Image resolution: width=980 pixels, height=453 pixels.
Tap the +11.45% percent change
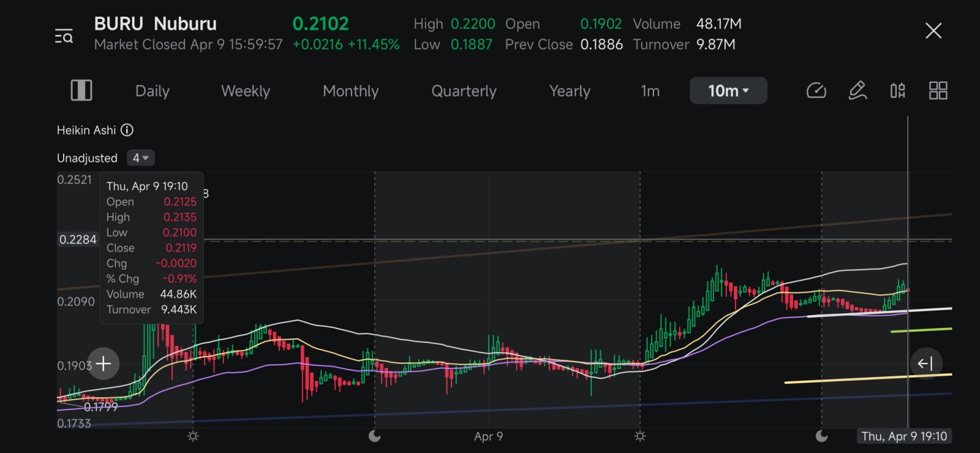point(374,45)
